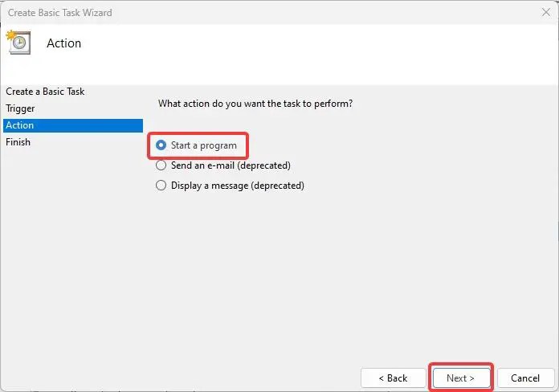Screen dimensions: 559x392
Task: Click the Task Scheduler clock icon in header
Action: coord(18,43)
